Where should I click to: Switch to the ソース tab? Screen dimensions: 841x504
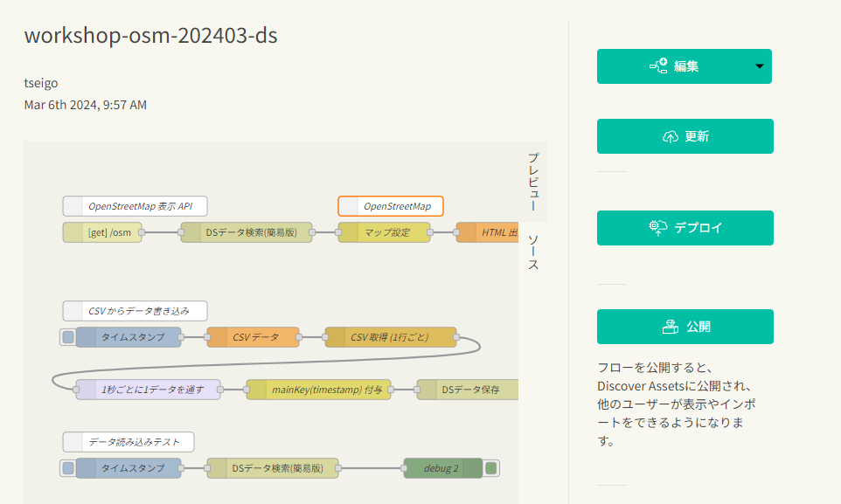pos(532,252)
